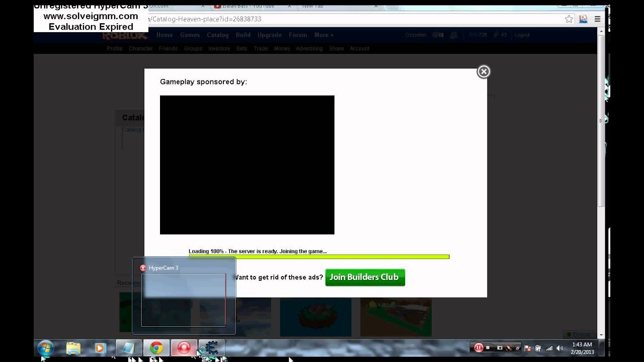Image resolution: width=644 pixels, height=362 pixels.
Task: Click the Logout link
Action: pos(522,35)
